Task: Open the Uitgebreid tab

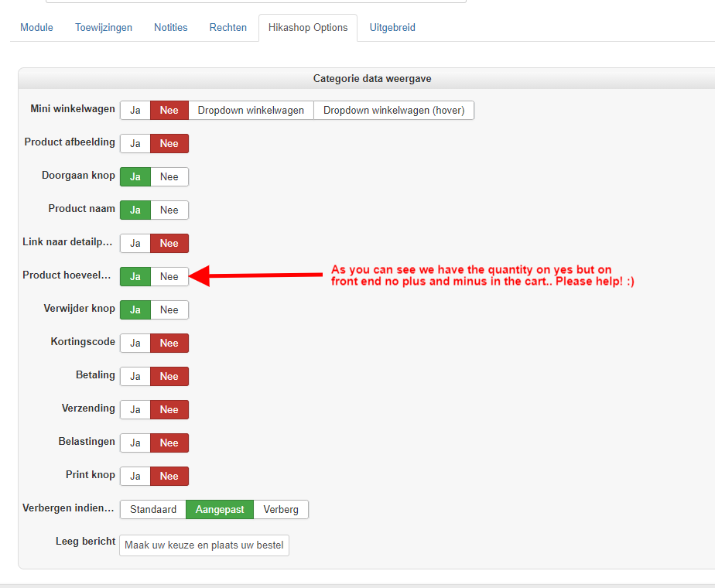Action: (392, 27)
